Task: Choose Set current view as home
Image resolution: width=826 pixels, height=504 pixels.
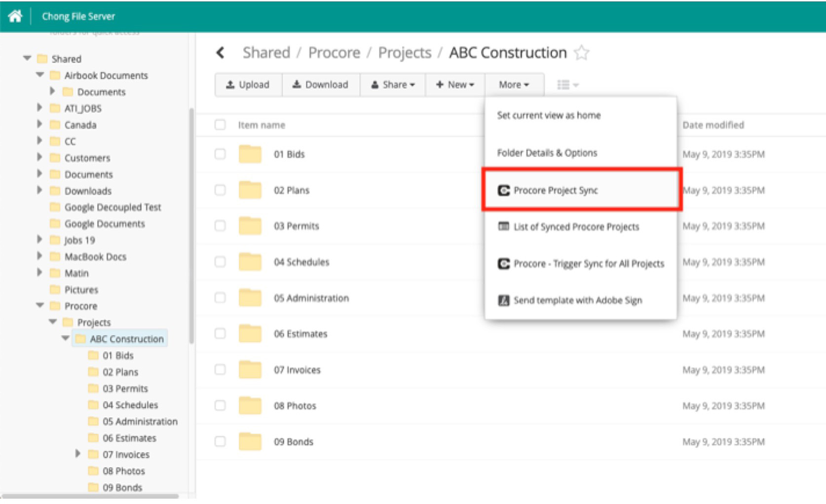Action: [x=549, y=115]
